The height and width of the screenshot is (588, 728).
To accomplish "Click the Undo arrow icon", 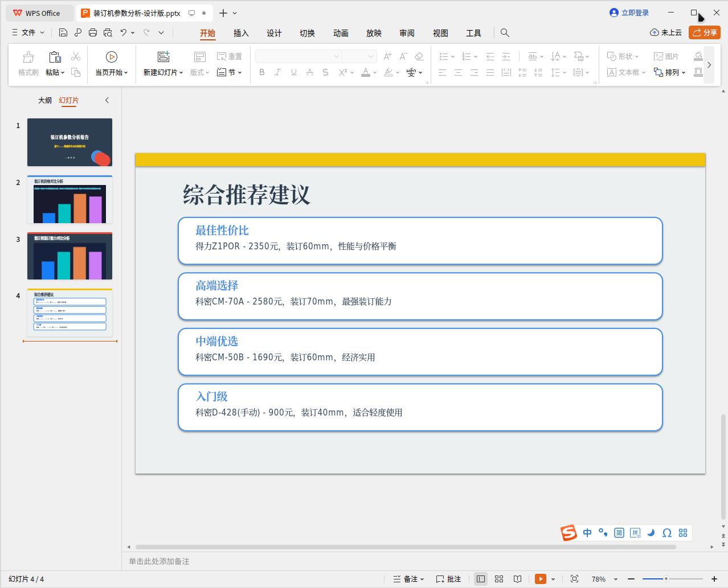I will (x=123, y=33).
